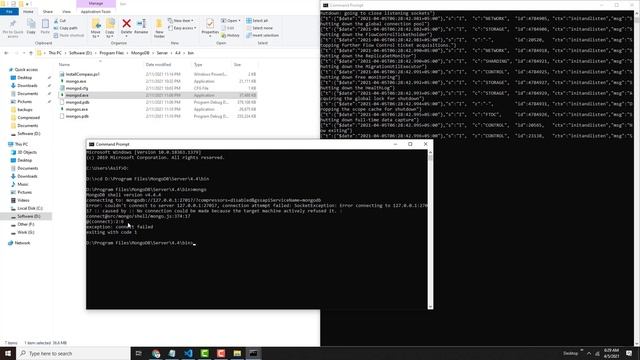Click MongoDB in the address breadcrumb
This screenshot has height=360, width=640.
point(140,53)
